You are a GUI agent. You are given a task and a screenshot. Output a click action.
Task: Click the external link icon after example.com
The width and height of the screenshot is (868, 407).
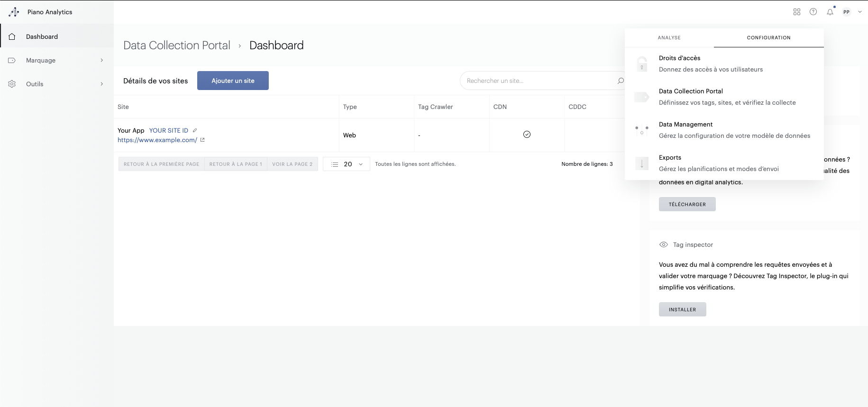pyautogui.click(x=202, y=140)
